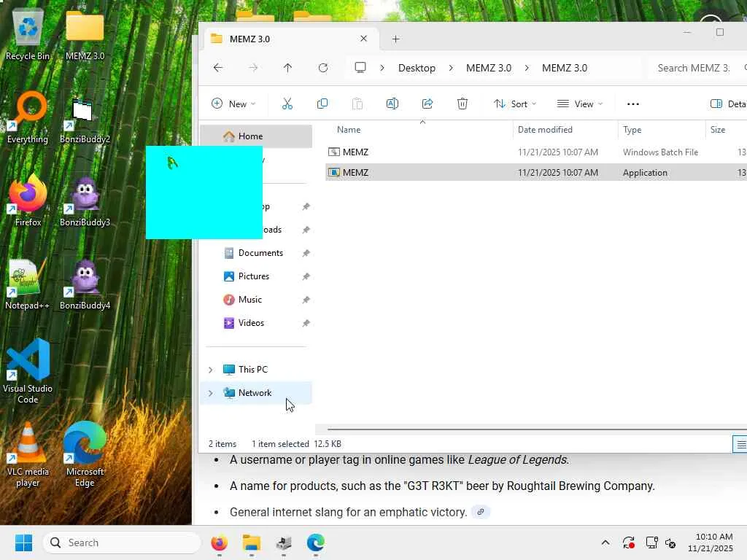The width and height of the screenshot is (747, 560).
Task: Open the clock and date flyout
Action: pyautogui.click(x=710, y=542)
